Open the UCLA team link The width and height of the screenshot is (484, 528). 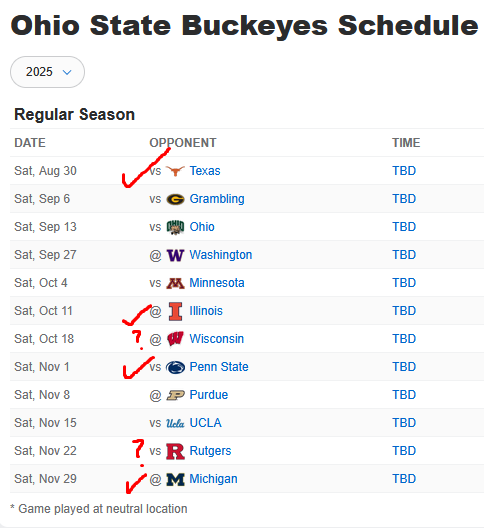pos(205,423)
